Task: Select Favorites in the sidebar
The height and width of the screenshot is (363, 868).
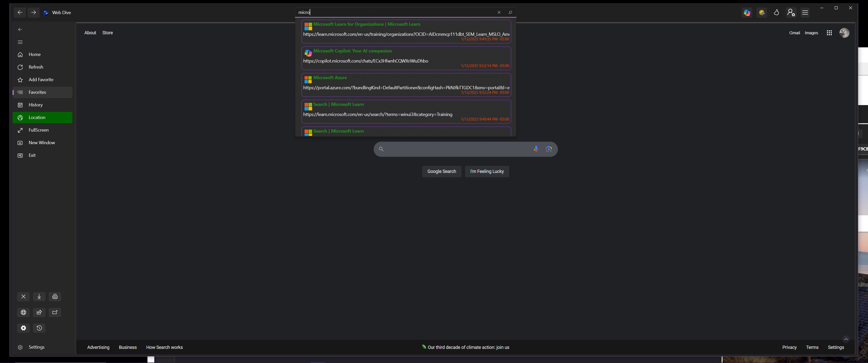Action: point(37,92)
